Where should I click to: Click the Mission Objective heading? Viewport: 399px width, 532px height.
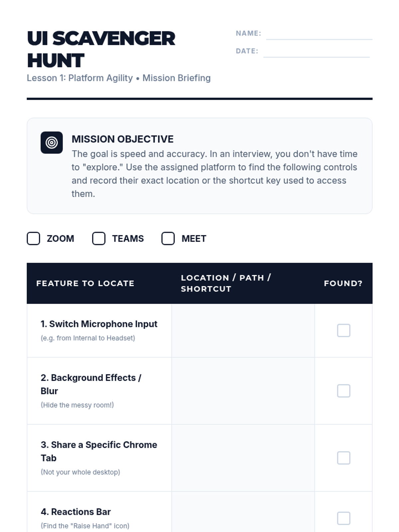[123, 139]
